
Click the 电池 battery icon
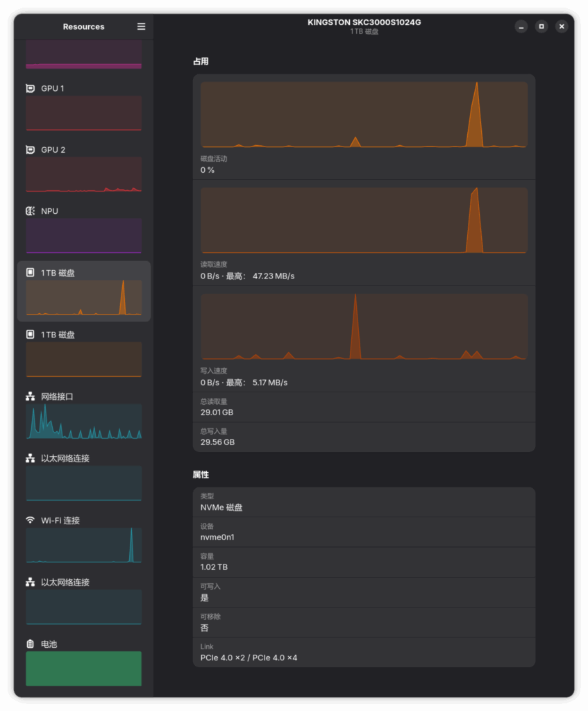(x=30, y=644)
